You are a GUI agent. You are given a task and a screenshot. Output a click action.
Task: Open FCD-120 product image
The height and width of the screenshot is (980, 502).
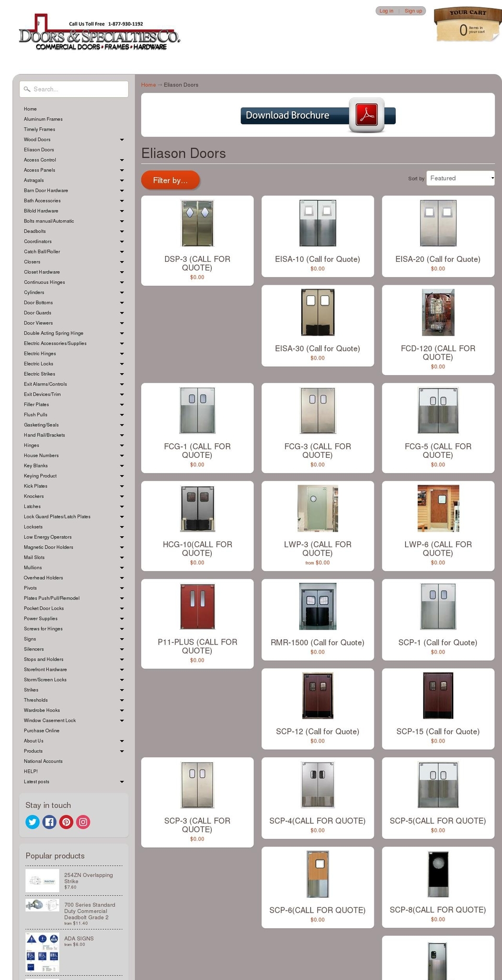[x=438, y=313]
